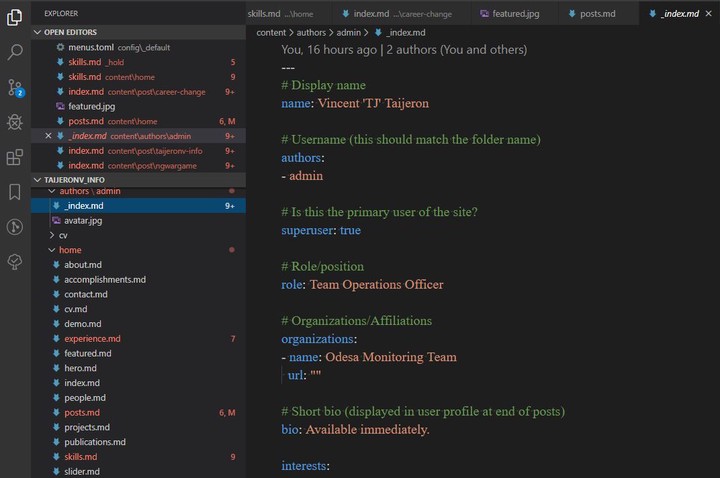The width and height of the screenshot is (720, 478).
Task: Open the Bookmarks panel icon
Action: (15, 191)
